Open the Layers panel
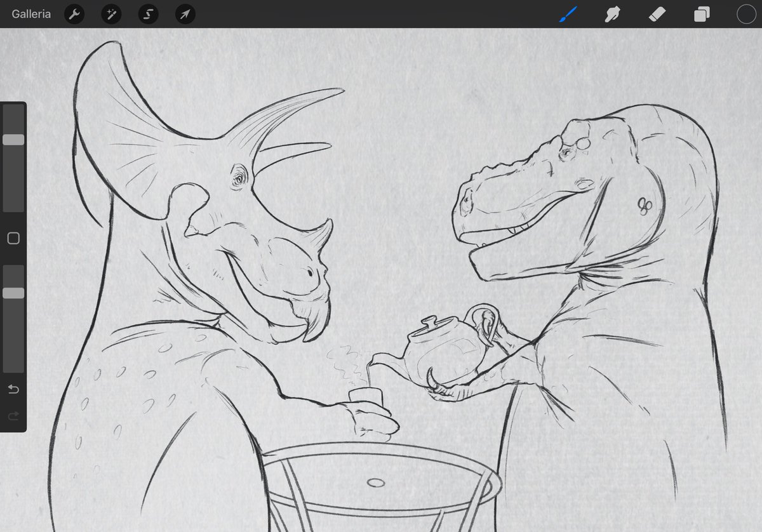Viewport: 762px width, 532px height. click(702, 15)
